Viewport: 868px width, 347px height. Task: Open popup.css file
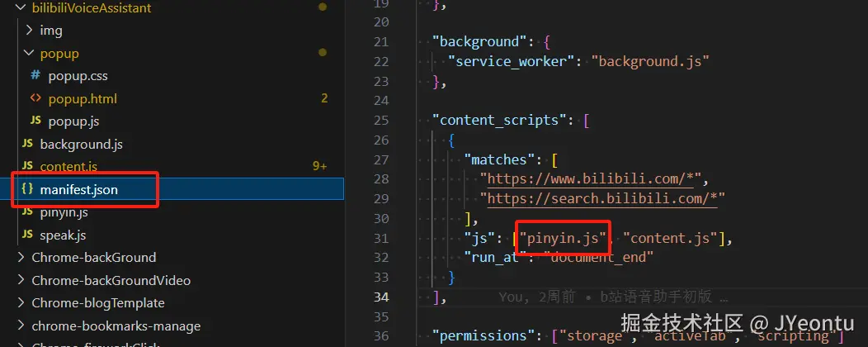pos(78,76)
